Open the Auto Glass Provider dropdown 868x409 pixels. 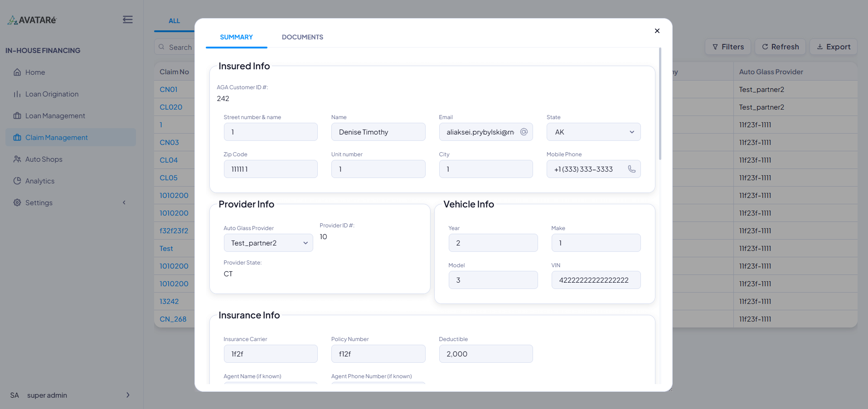click(x=268, y=243)
